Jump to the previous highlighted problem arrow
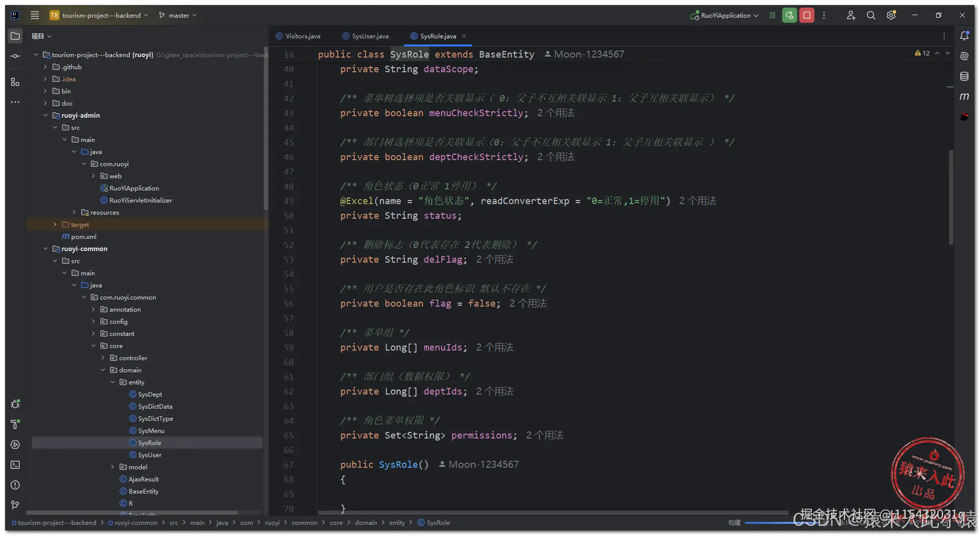 click(937, 53)
